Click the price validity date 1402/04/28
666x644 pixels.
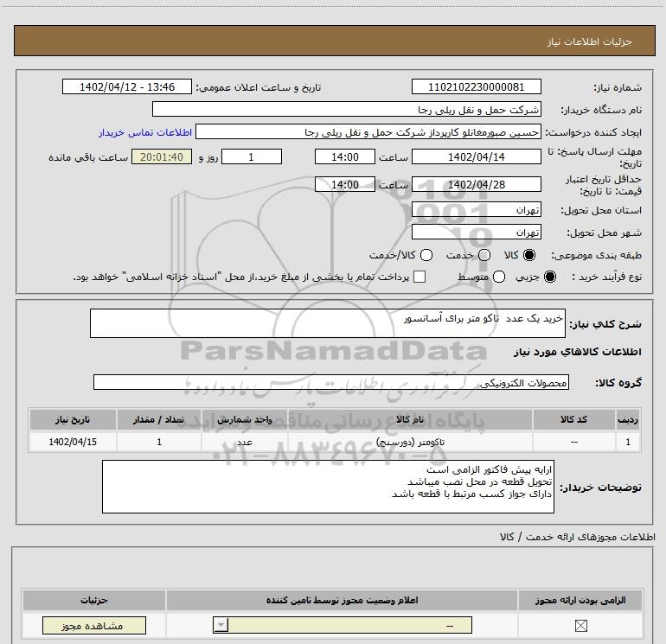pyautogui.click(x=476, y=184)
